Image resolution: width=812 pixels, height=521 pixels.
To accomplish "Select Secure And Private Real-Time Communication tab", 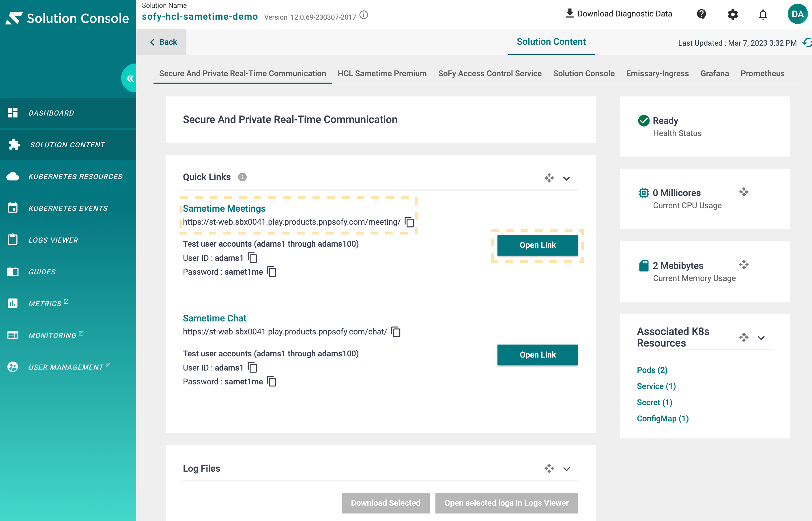I will pos(242,73).
